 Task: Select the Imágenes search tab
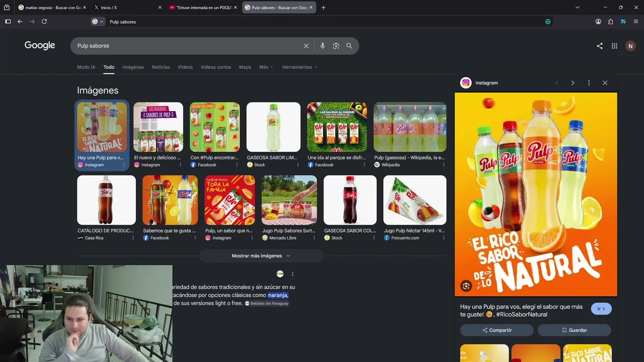133,67
